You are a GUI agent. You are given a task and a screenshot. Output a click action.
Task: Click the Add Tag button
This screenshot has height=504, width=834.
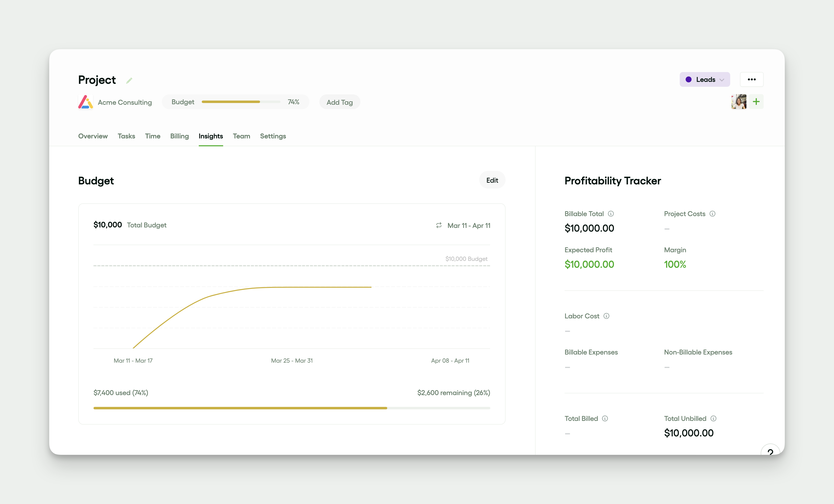[339, 102]
